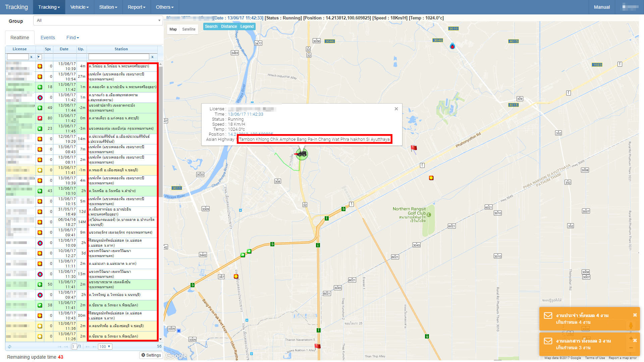Click the yellow idle icon in 11:36 row

pos(40,326)
